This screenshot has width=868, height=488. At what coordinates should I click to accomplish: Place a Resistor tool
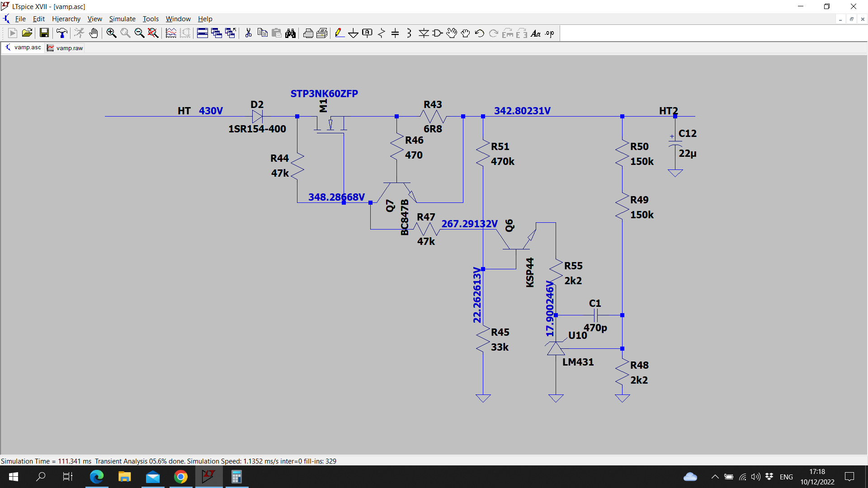pyautogui.click(x=382, y=33)
